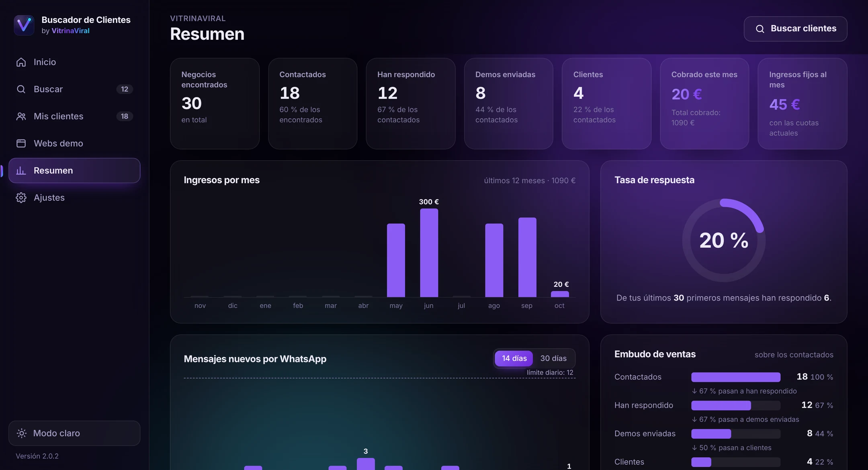Click the jun bar labeled 300 €
868x470 pixels.
tap(429, 253)
